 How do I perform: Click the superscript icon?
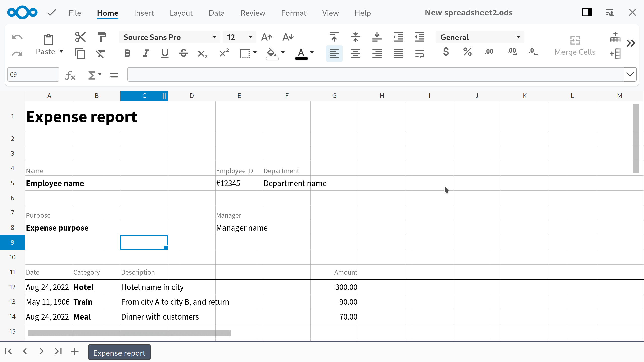coord(223,53)
